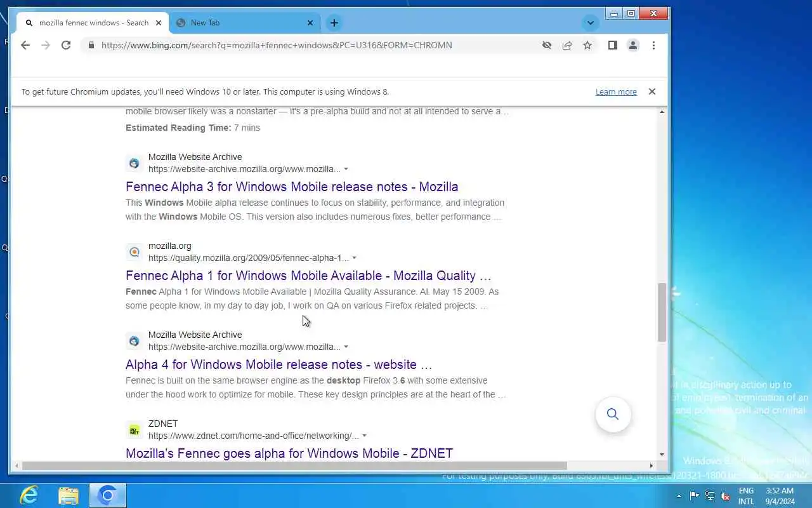This screenshot has height=508, width=812.
Task: Click the tracking protection eye icon
Action: point(547,45)
